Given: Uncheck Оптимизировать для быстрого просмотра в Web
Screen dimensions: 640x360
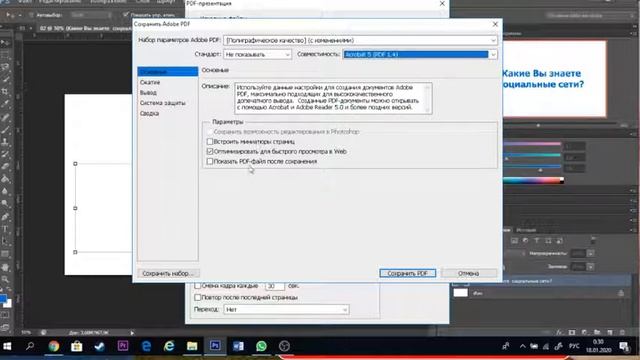Looking at the screenshot, I should (210, 151).
